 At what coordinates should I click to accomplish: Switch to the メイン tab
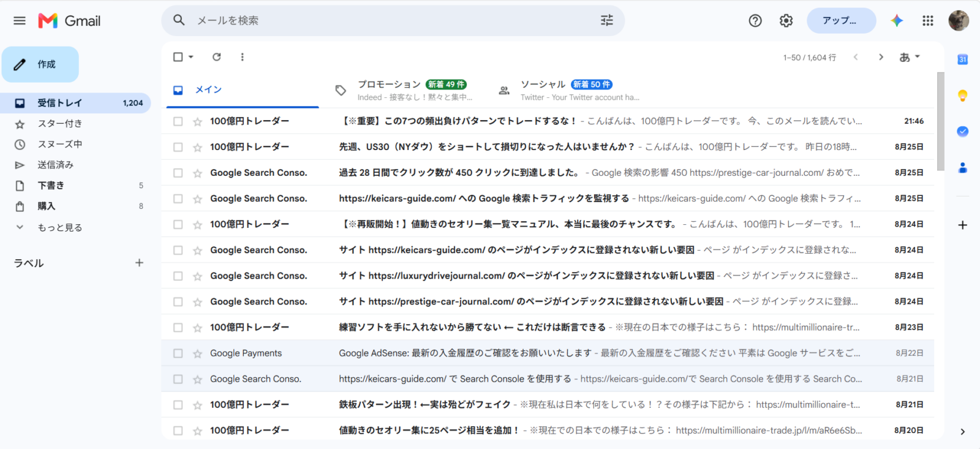pos(243,90)
